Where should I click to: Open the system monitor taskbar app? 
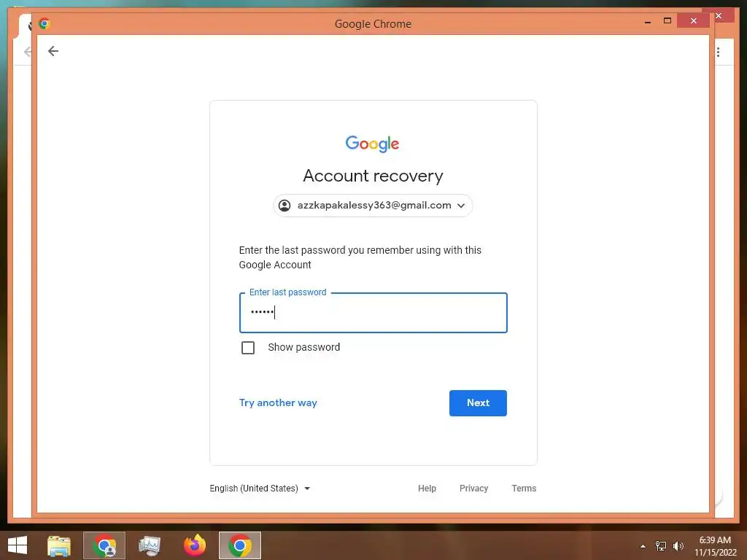pyautogui.click(x=150, y=545)
